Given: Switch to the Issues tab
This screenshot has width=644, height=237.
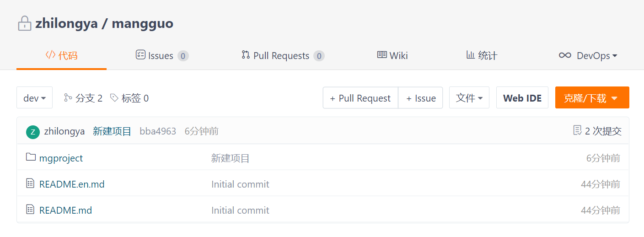Looking at the screenshot, I should tap(162, 55).
